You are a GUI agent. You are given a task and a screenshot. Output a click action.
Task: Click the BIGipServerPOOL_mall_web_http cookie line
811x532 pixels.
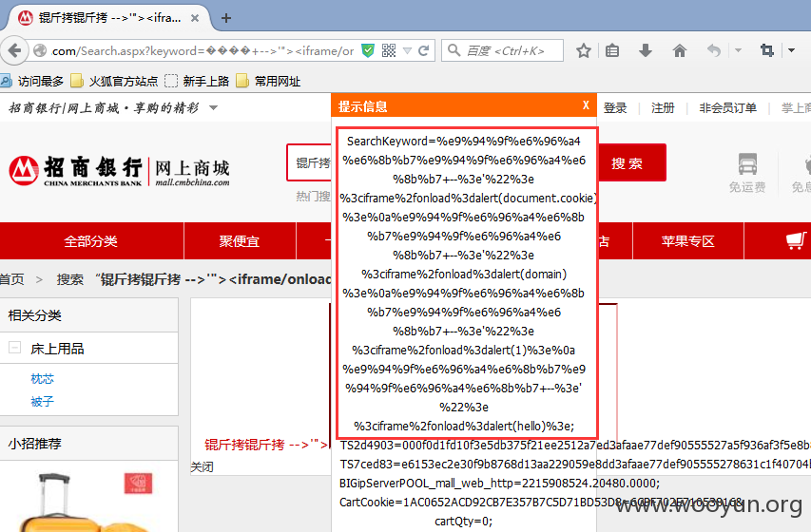coord(500,484)
